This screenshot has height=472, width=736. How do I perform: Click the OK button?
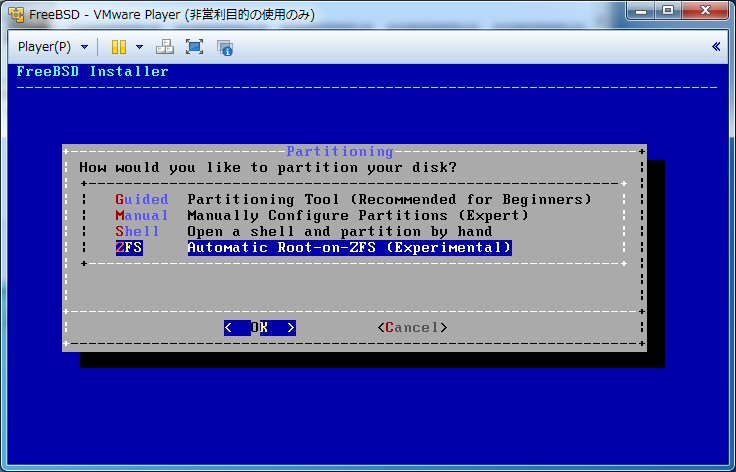tap(260, 327)
